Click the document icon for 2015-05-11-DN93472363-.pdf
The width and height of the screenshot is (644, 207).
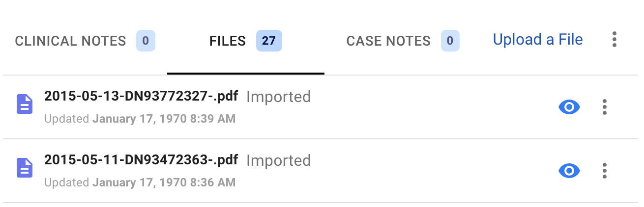(25, 168)
